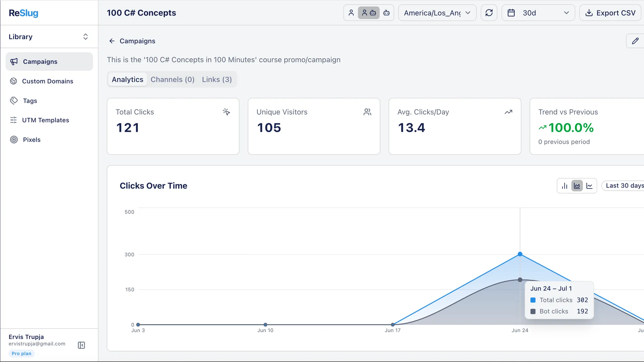644x362 pixels.
Task: Show bots-only traffic filter
Action: coord(386,13)
